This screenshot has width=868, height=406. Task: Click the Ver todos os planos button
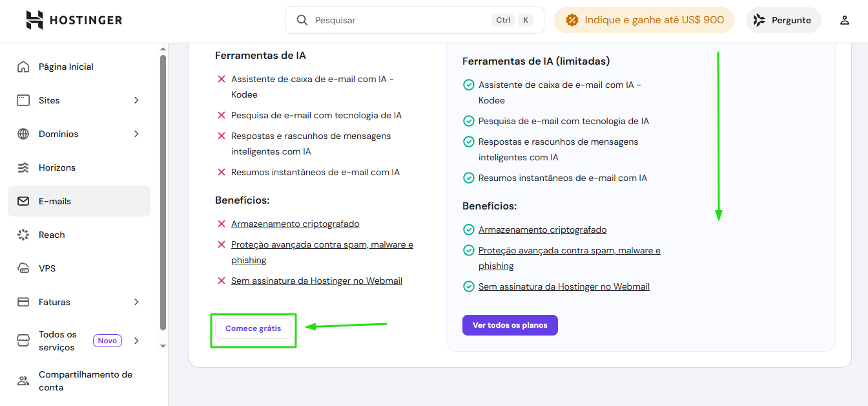[x=510, y=325]
